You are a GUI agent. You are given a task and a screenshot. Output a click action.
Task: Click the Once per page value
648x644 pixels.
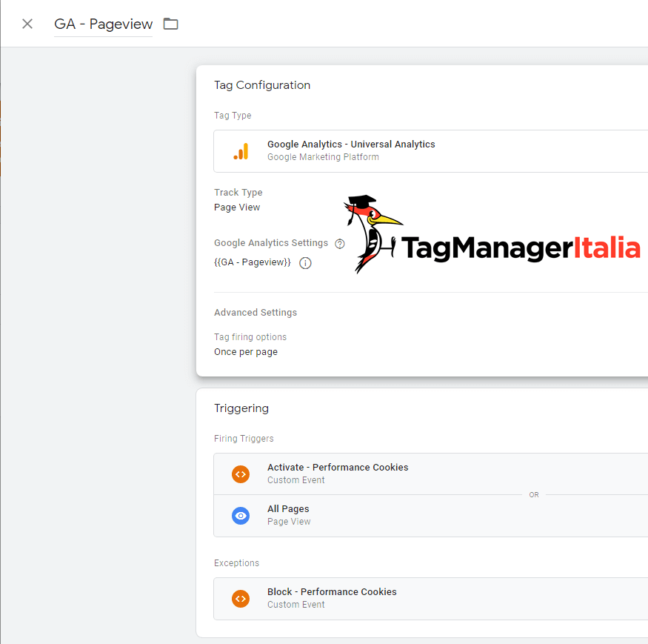coord(246,352)
